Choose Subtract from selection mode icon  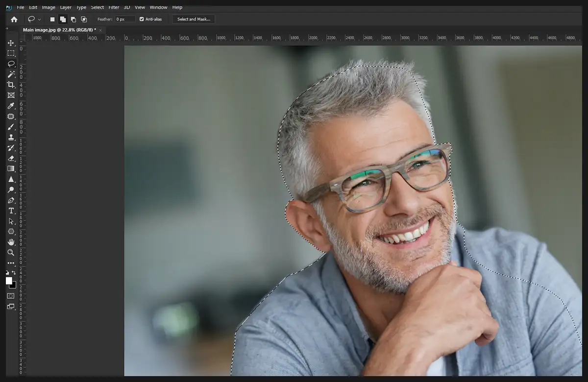point(73,19)
